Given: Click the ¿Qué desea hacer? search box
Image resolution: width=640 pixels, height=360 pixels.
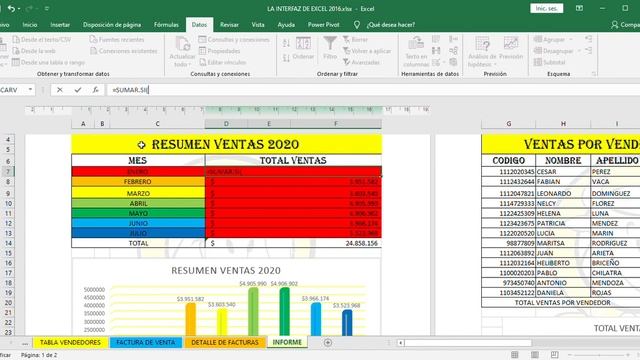Looking at the screenshot, I should click(391, 25).
